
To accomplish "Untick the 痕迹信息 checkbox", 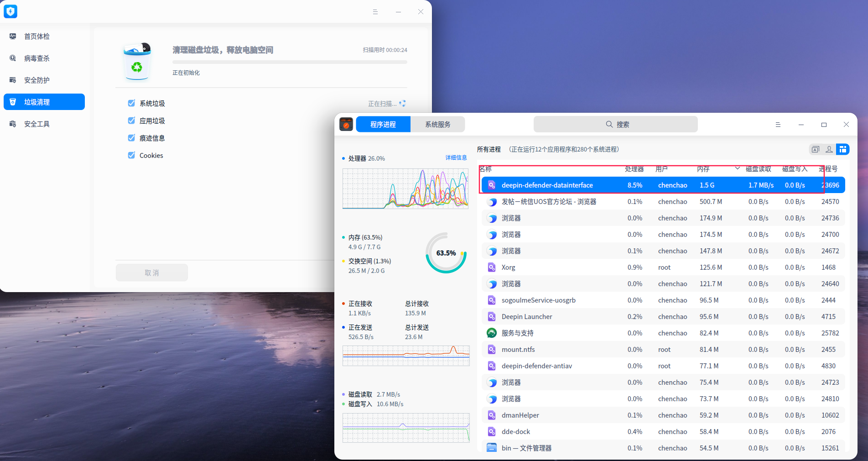I will tap(131, 138).
